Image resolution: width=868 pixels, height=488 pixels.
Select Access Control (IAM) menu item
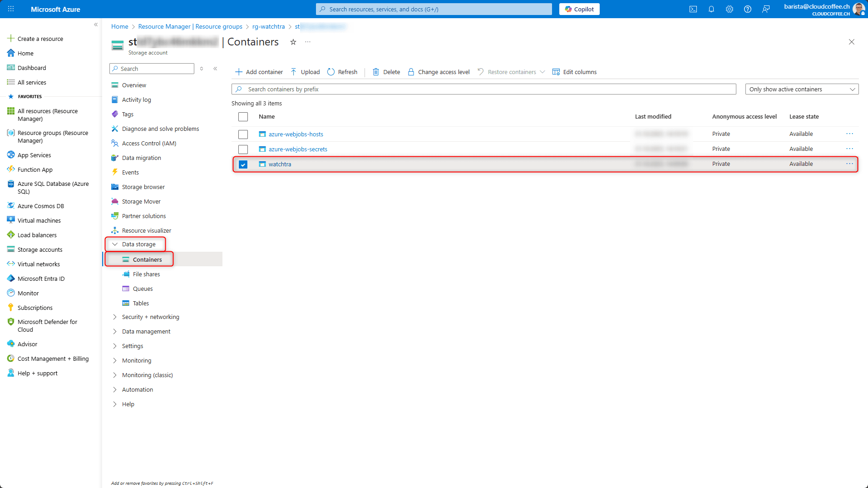pyautogui.click(x=149, y=144)
